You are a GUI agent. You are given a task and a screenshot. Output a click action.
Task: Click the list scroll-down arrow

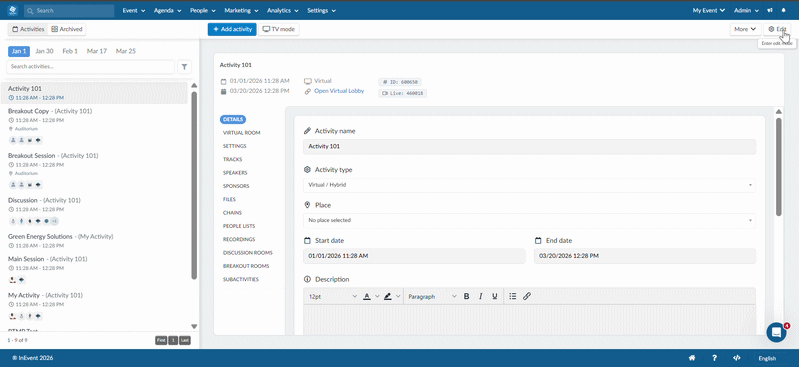(194, 326)
